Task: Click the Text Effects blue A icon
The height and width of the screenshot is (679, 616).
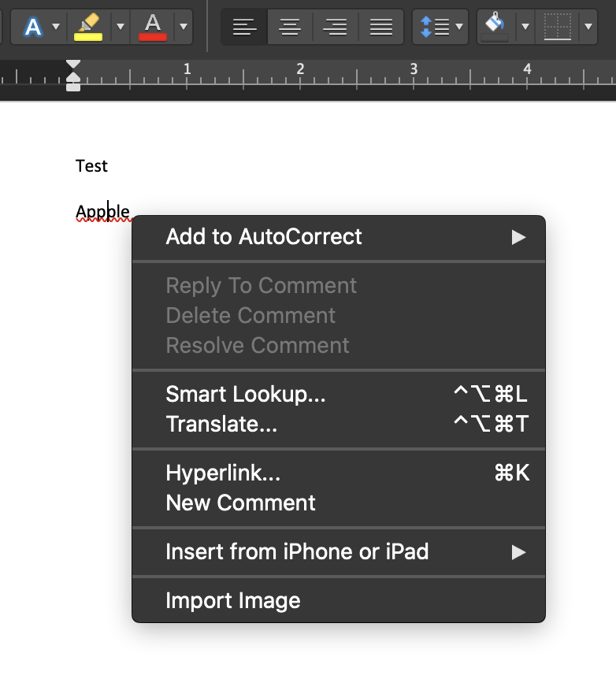Action: (x=33, y=27)
